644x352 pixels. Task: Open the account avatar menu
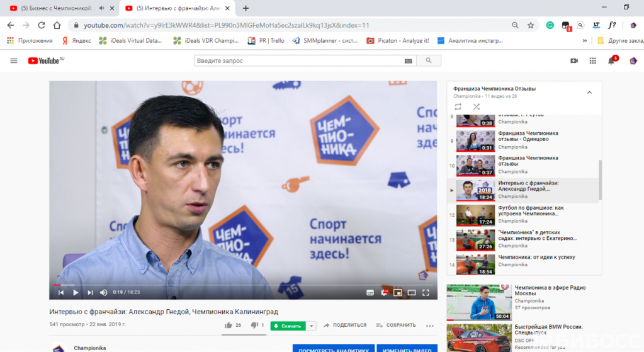point(633,61)
